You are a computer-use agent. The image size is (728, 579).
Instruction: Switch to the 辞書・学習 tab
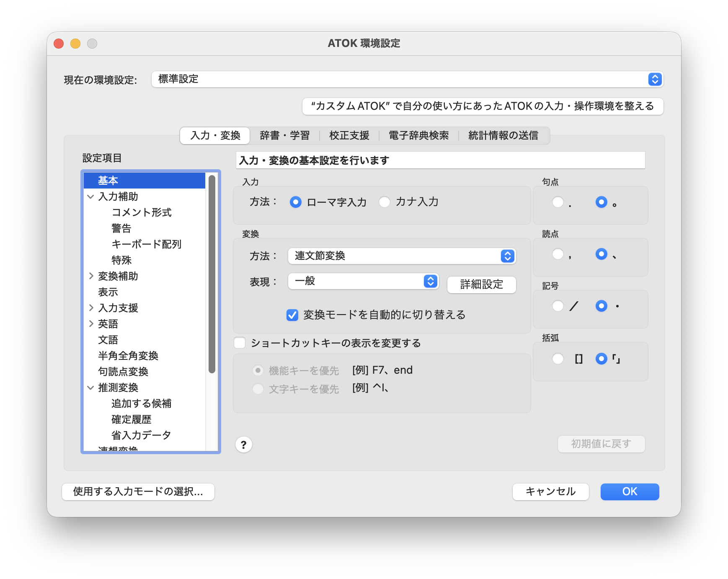click(x=284, y=136)
